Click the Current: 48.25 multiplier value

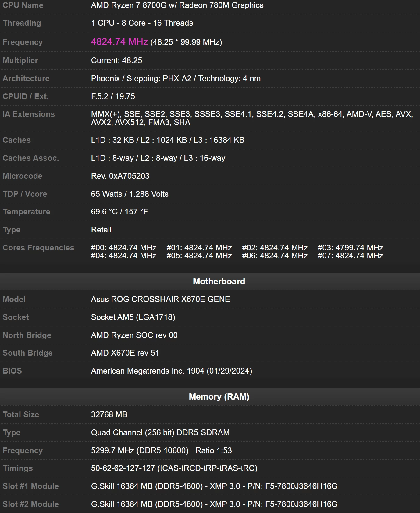click(x=116, y=60)
